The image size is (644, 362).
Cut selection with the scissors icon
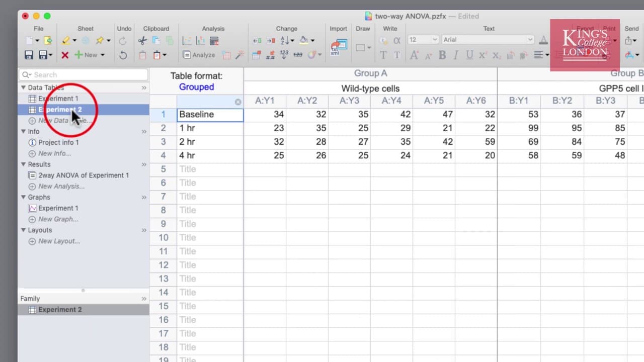[x=142, y=40]
